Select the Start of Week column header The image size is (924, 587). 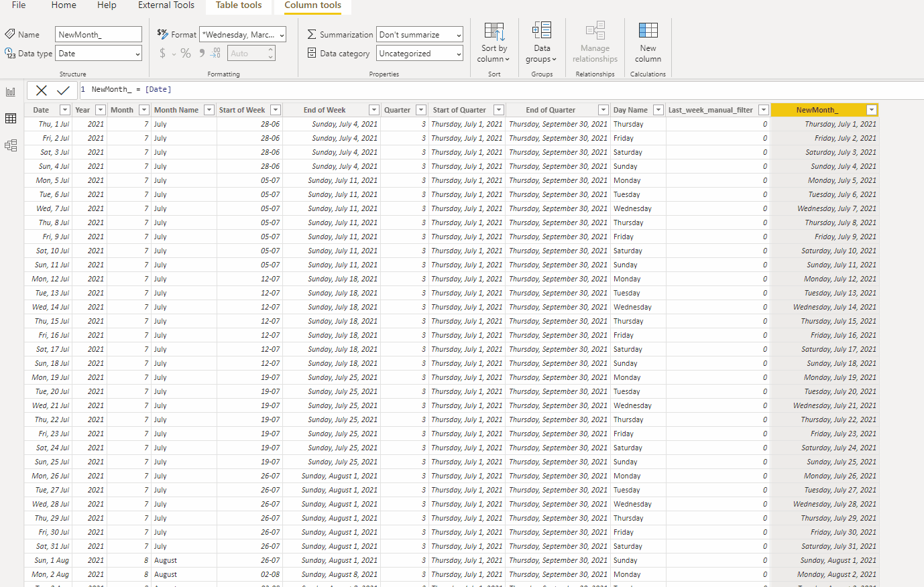point(242,110)
